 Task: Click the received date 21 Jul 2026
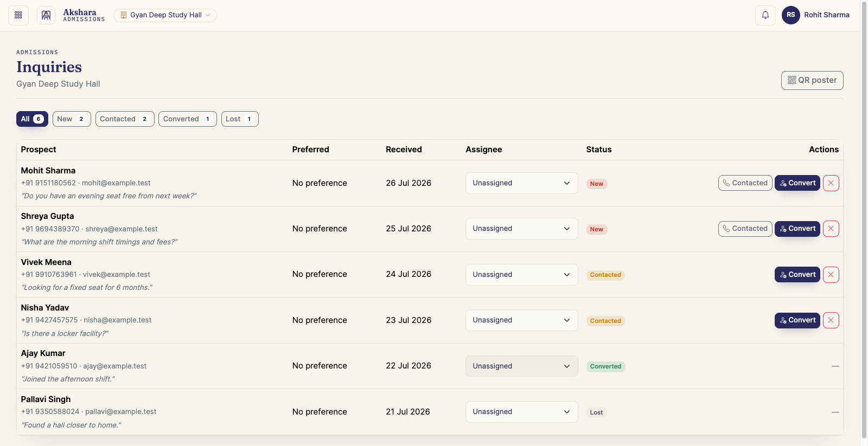408,412
